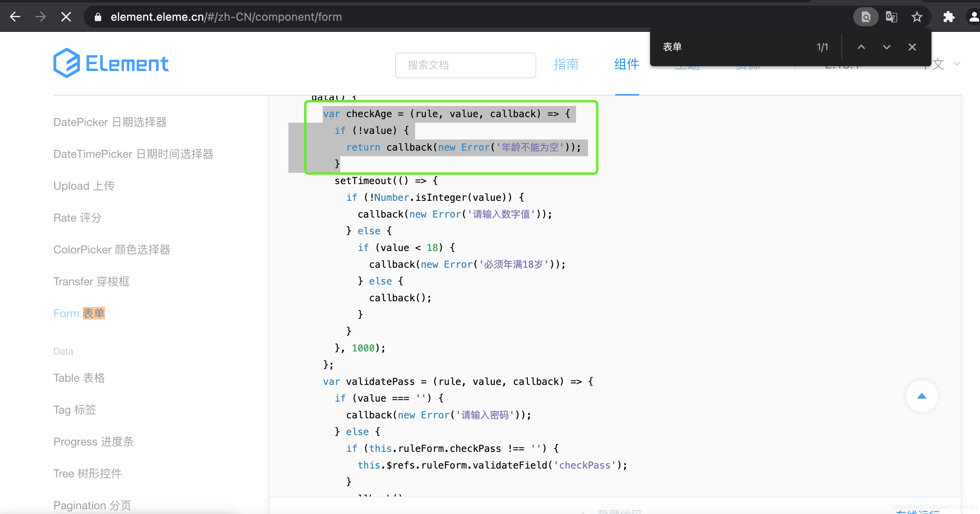This screenshot has height=514, width=980.
Task: Select Form 表单 in sidebar
Action: point(79,313)
